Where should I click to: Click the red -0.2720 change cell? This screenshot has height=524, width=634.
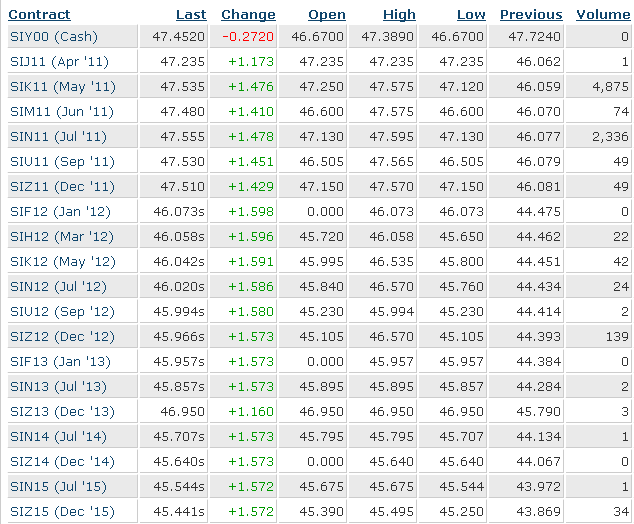(x=248, y=36)
